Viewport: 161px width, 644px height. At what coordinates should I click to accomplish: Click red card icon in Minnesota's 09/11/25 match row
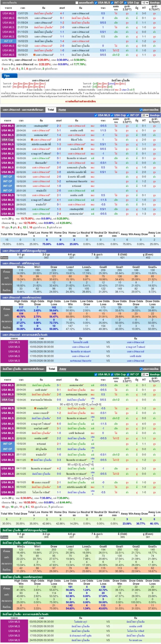coord(32,460)
